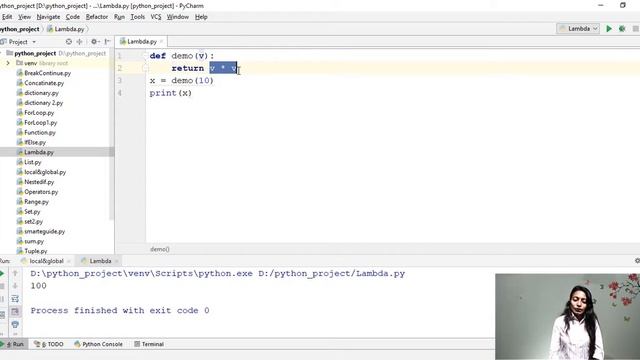Viewport: 640px width, 360px height.
Task: Rerun program with Run panel green arrow
Action: coord(2,273)
